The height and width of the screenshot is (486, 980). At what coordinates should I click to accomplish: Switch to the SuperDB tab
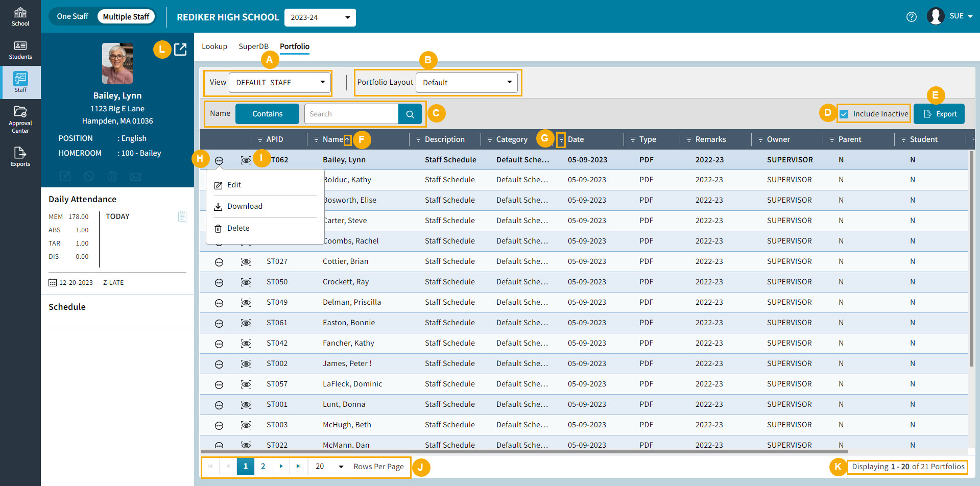pyautogui.click(x=254, y=46)
